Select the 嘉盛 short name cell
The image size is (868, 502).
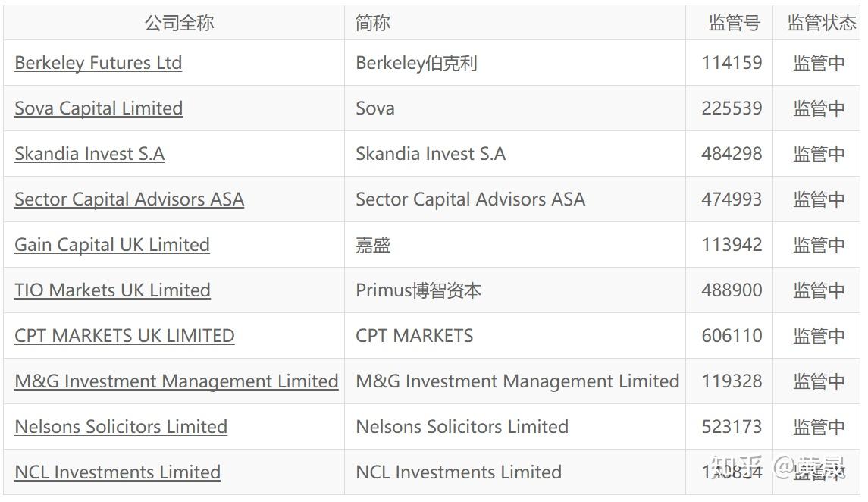tap(373, 245)
